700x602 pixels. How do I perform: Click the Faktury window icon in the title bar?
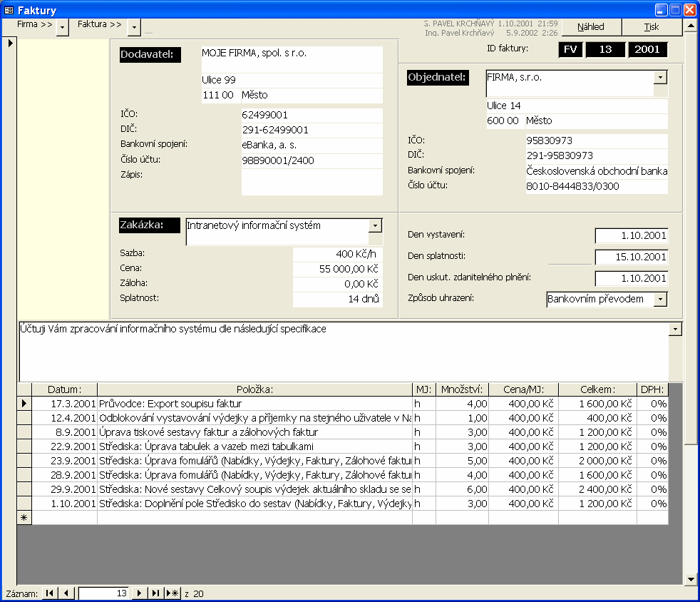(x=9, y=10)
